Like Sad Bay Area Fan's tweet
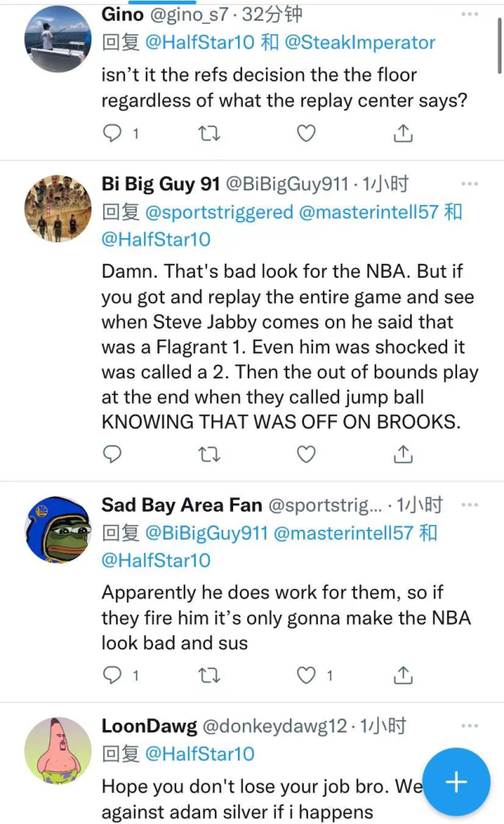The width and height of the screenshot is (504, 824). tap(306, 675)
